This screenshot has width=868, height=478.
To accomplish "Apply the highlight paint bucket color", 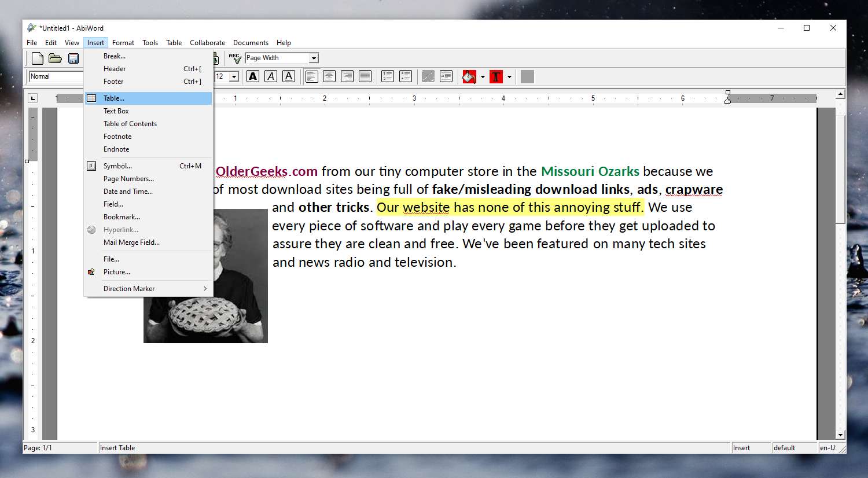I will tap(469, 76).
